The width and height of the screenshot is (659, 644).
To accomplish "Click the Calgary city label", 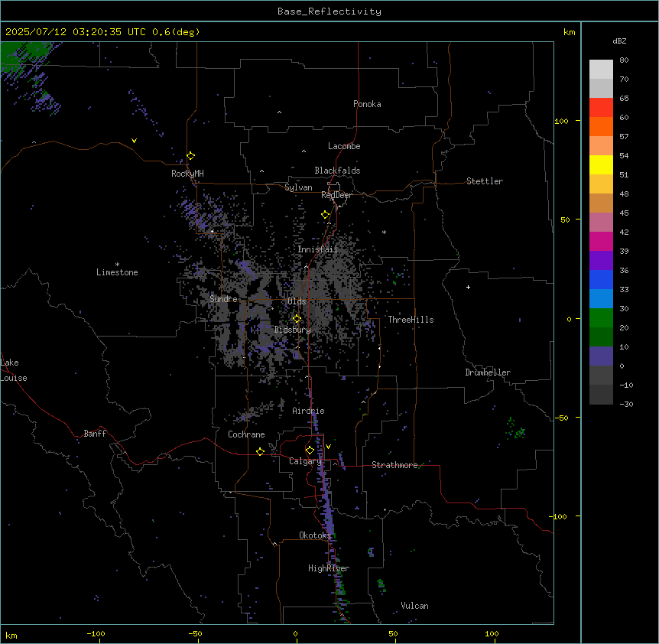I will [305, 461].
